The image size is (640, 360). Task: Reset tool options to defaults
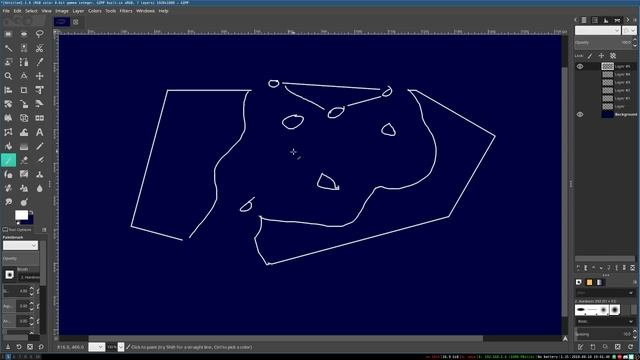pos(41,347)
